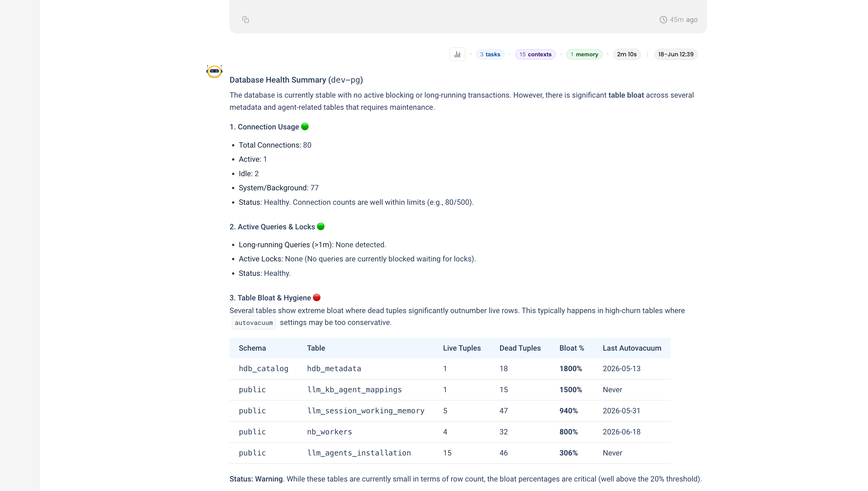Click the robot assistant avatar
This screenshot has height=491, width=868.
214,71
